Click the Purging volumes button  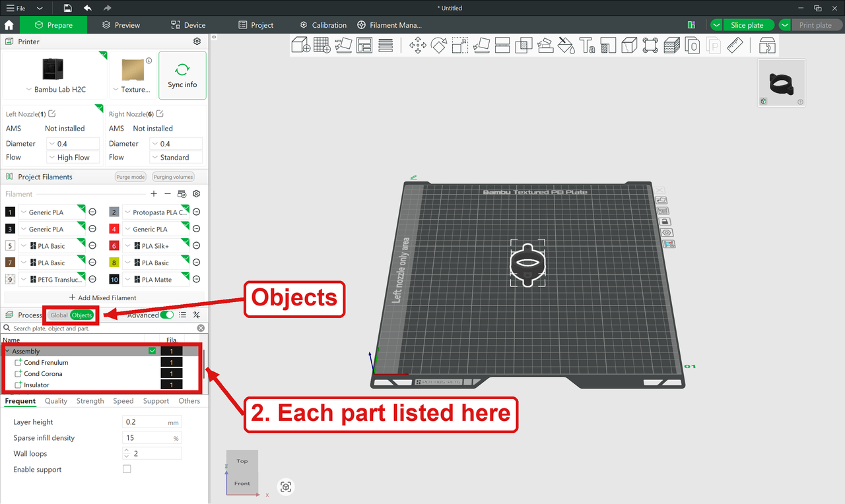point(173,177)
